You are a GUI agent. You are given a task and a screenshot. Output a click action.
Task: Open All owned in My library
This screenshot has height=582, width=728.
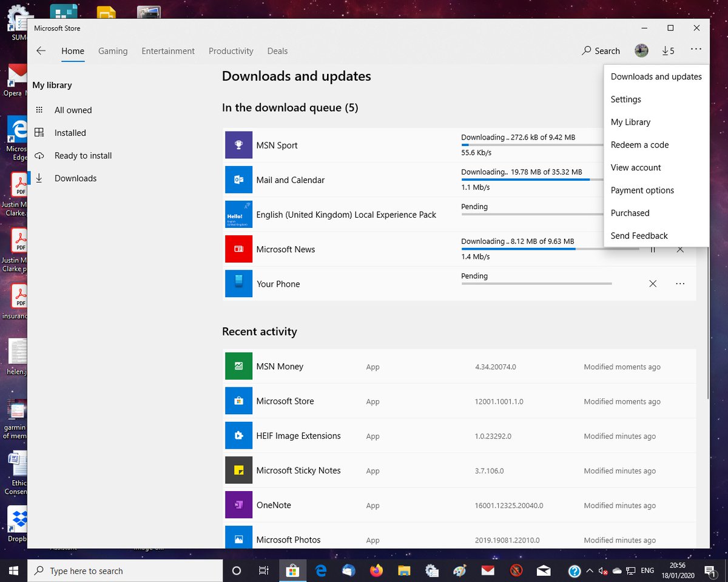tap(73, 110)
